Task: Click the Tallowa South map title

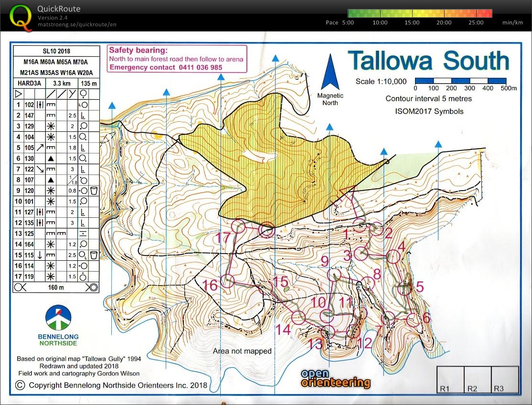Action: [x=428, y=61]
